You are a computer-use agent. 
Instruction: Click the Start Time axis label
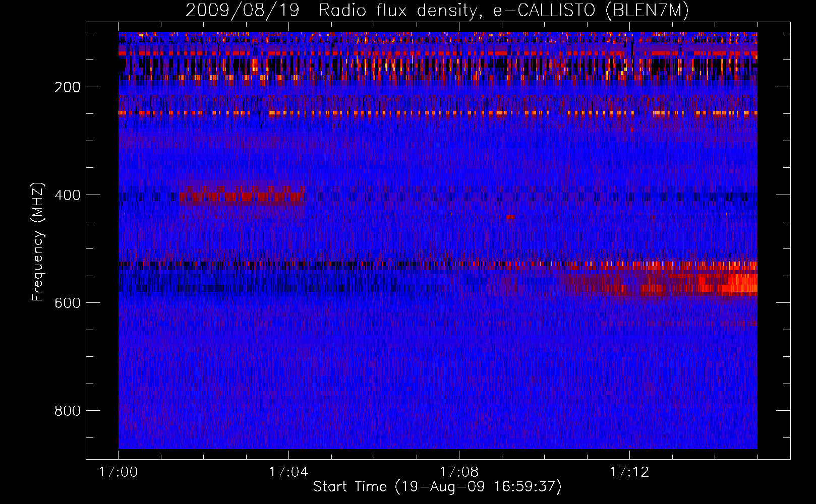437,487
